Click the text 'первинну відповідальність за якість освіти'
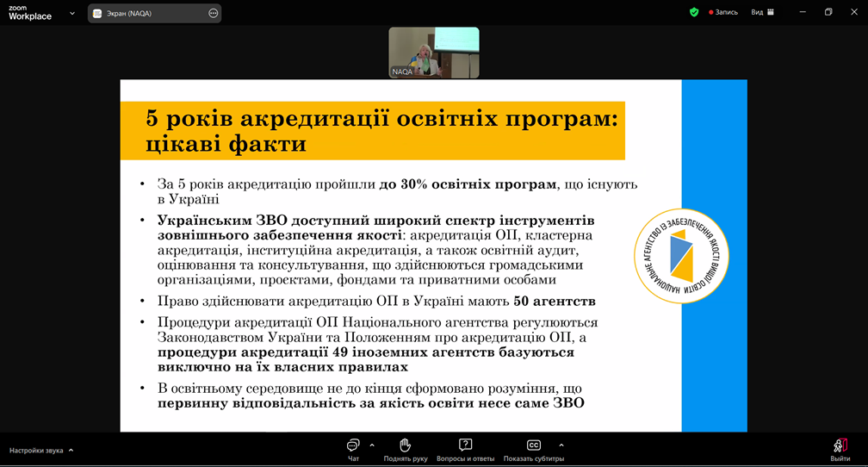Image resolution: width=868 pixels, height=467 pixels. click(315, 403)
